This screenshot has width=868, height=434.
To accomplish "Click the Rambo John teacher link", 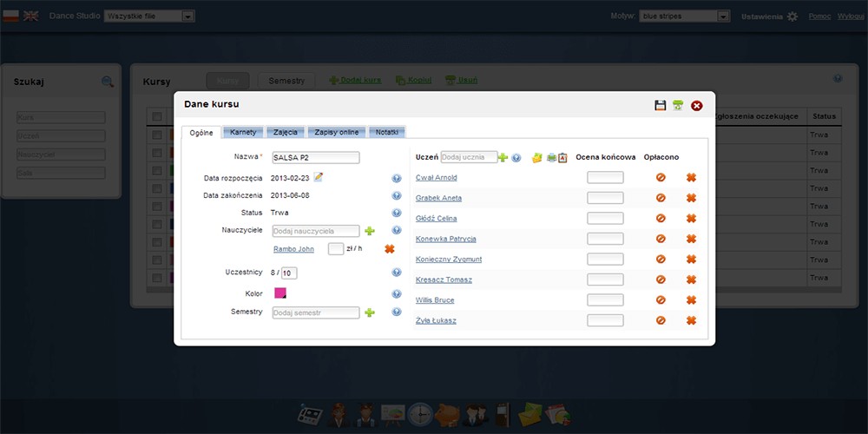I will [x=293, y=249].
